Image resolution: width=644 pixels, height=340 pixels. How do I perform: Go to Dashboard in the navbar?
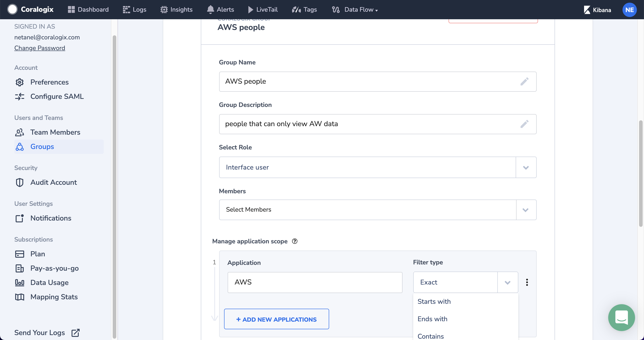(88, 9)
